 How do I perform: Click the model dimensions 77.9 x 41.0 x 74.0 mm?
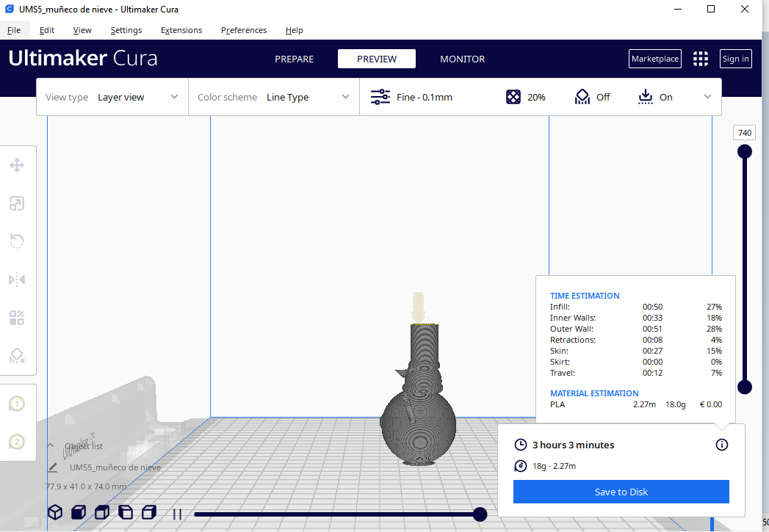click(86, 487)
